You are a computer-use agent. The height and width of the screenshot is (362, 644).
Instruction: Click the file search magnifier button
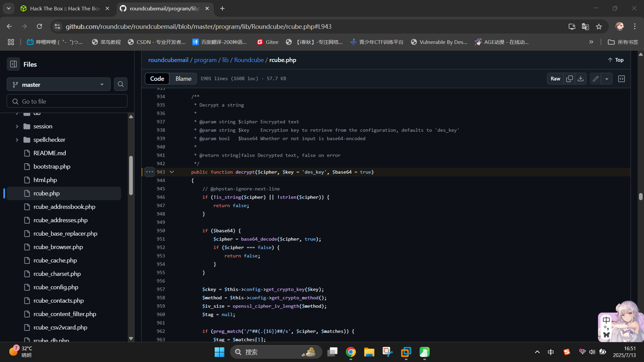click(x=121, y=84)
